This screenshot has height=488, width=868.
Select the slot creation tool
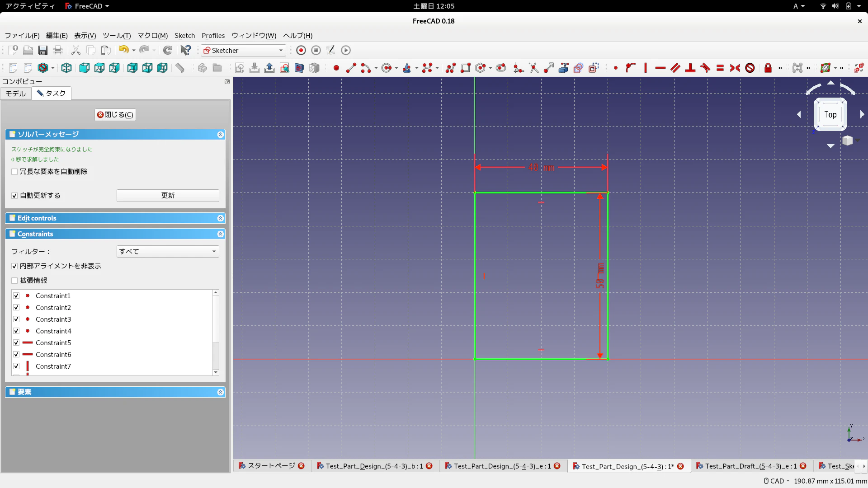501,68
